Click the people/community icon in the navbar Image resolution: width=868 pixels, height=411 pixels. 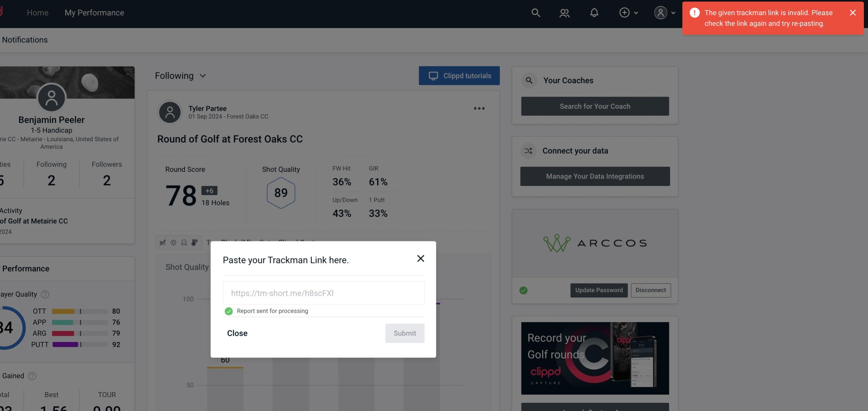(x=565, y=12)
